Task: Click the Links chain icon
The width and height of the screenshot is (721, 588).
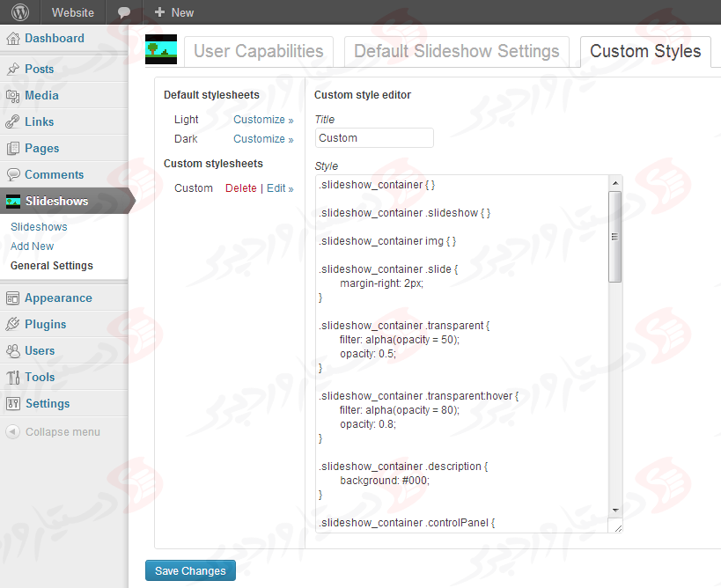Action: [12, 122]
